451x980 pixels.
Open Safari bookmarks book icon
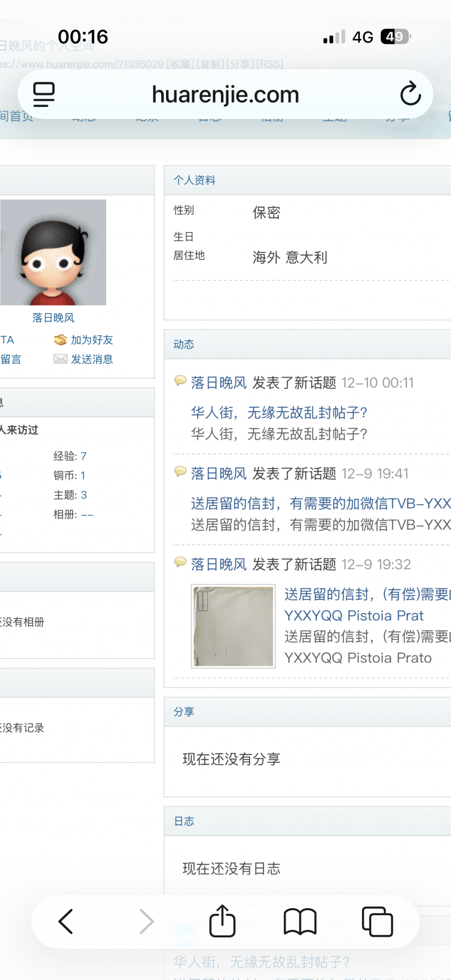coord(300,921)
